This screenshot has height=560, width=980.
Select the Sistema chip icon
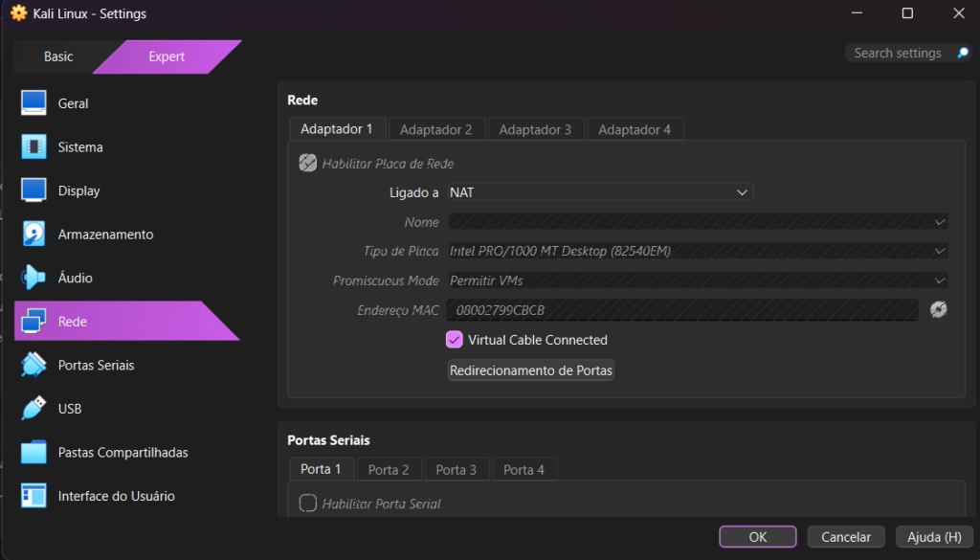pos(33,147)
